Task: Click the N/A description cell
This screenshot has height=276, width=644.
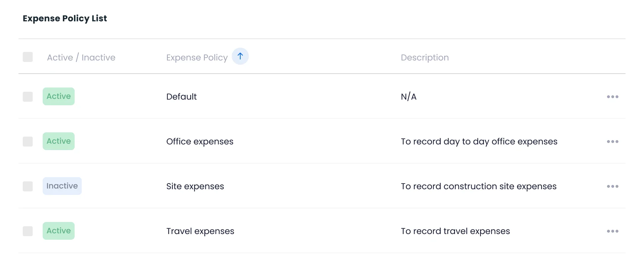Action: click(409, 97)
